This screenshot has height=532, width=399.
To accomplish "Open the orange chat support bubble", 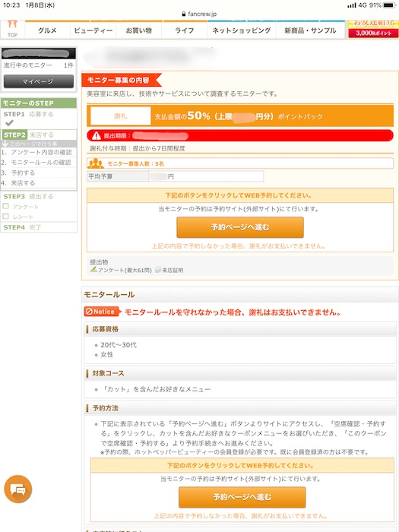I will (x=18, y=489).
